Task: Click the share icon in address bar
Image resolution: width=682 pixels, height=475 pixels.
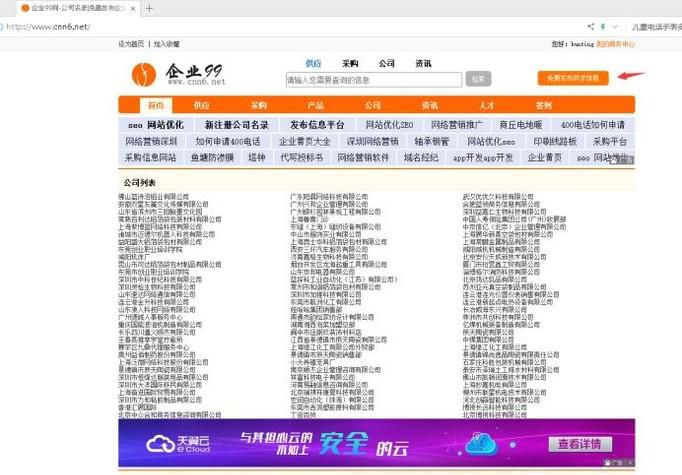Action: tap(591, 27)
